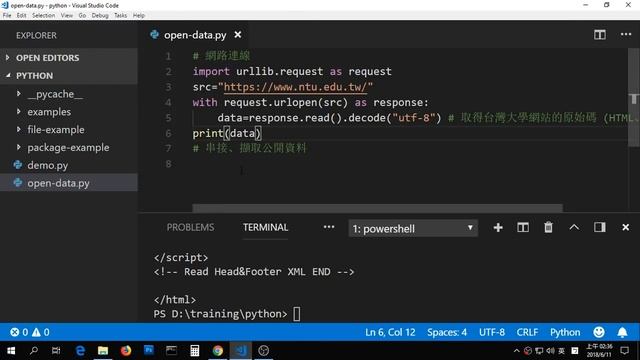Open Windows search from taskbar
Image resolution: width=640 pixels, height=360 pixels.
[x=34, y=351]
